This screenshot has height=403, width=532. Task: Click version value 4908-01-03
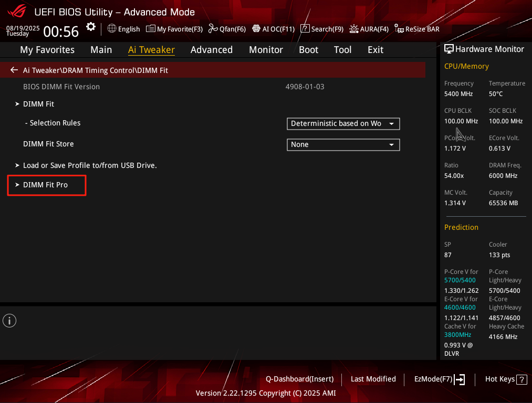tap(305, 87)
